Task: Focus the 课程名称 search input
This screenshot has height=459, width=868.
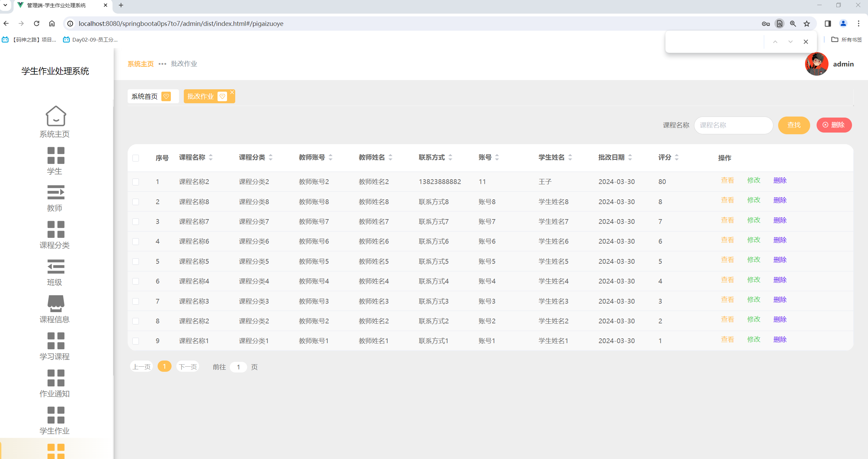Action: tap(734, 125)
